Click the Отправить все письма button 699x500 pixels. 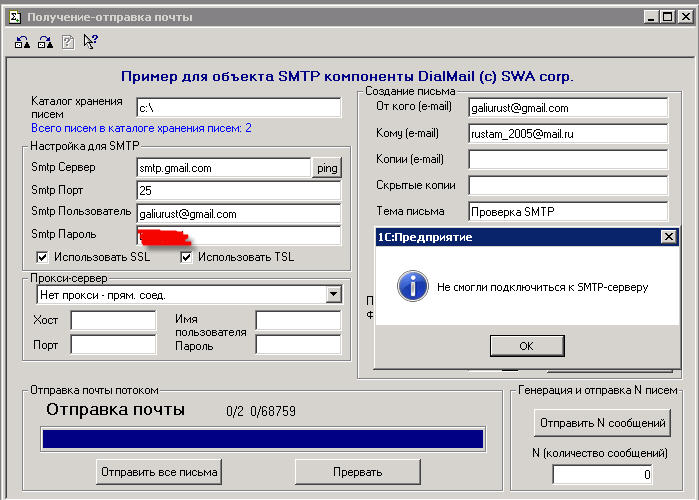click(x=160, y=471)
